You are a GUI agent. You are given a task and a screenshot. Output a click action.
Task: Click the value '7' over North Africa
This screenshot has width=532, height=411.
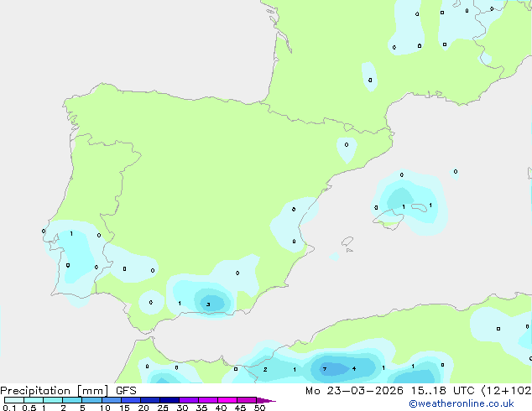[x=325, y=369]
